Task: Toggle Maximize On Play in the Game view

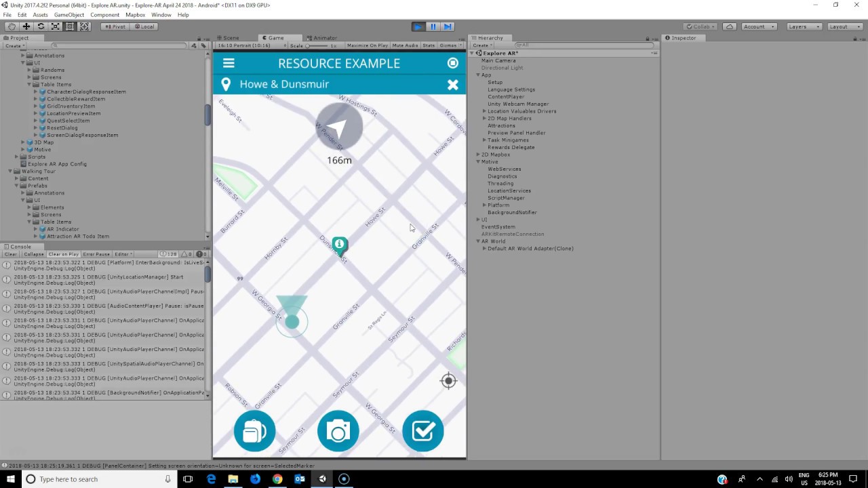Action: click(367, 45)
